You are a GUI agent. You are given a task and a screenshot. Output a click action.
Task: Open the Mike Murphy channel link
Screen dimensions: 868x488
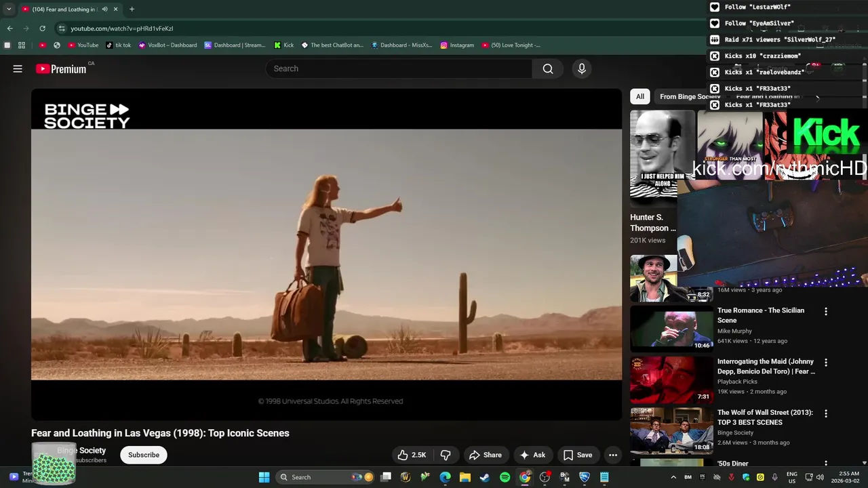tap(736, 331)
